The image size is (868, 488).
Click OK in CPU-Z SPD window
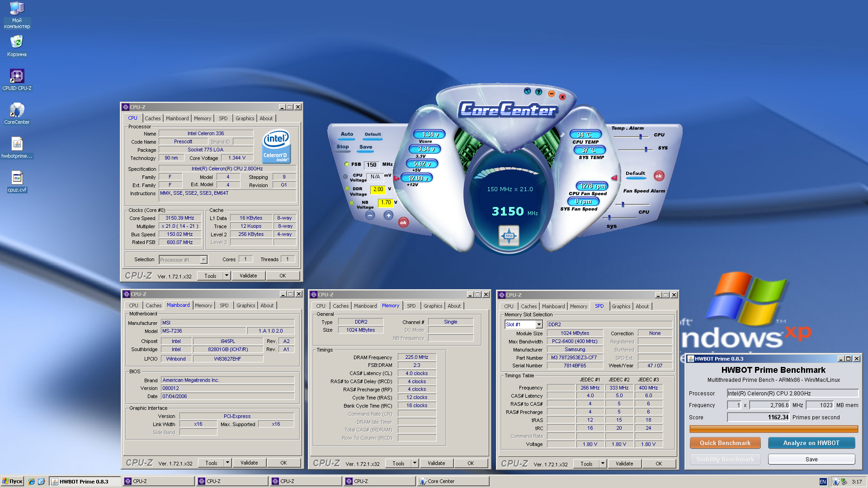coord(659,464)
